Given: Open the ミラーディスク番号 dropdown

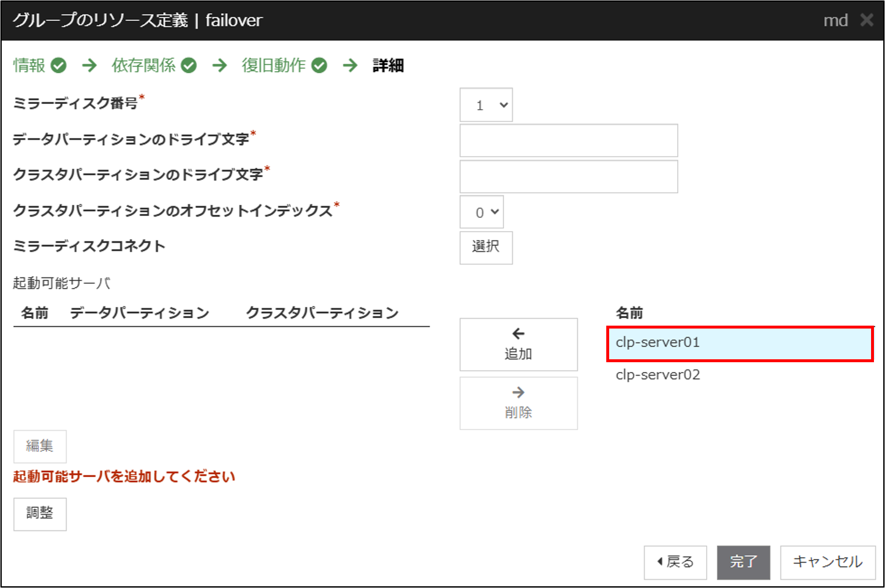Looking at the screenshot, I should (486, 105).
